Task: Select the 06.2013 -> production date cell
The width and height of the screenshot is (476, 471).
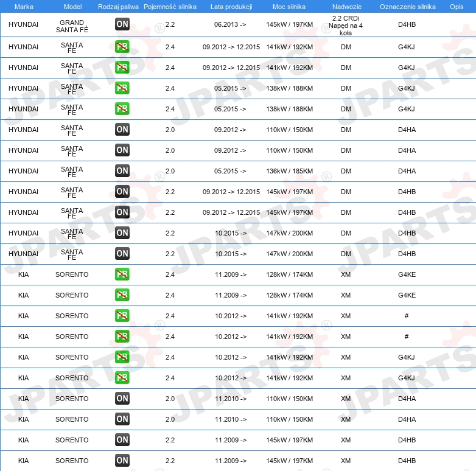Action: click(230, 24)
